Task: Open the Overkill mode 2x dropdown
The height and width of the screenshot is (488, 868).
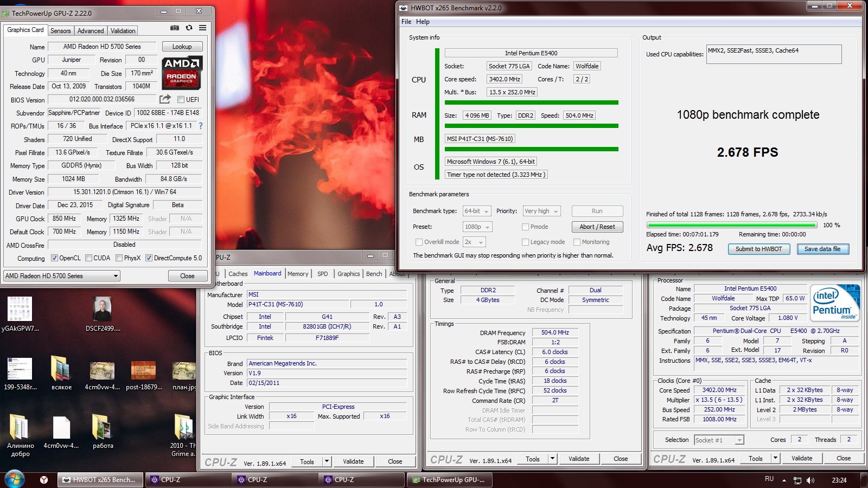Action: 474,242
